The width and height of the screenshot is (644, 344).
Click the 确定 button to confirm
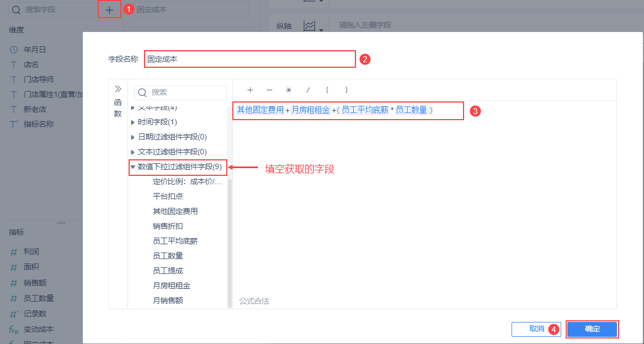point(592,329)
